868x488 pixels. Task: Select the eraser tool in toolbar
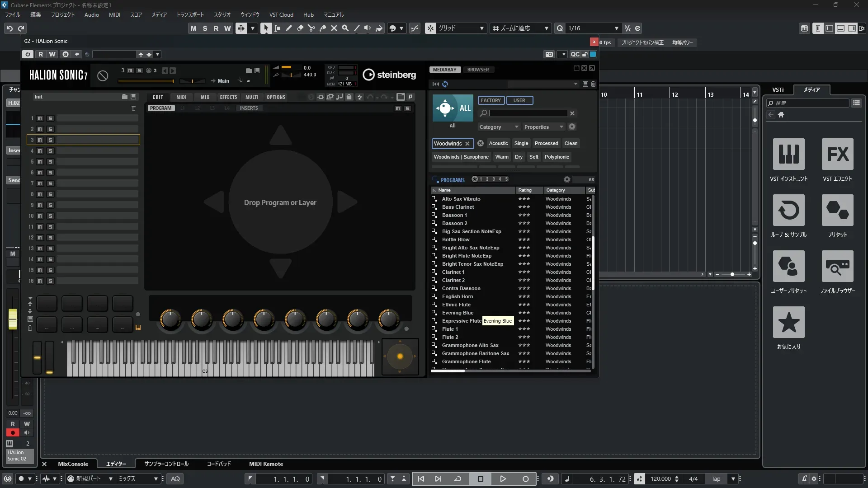point(300,28)
